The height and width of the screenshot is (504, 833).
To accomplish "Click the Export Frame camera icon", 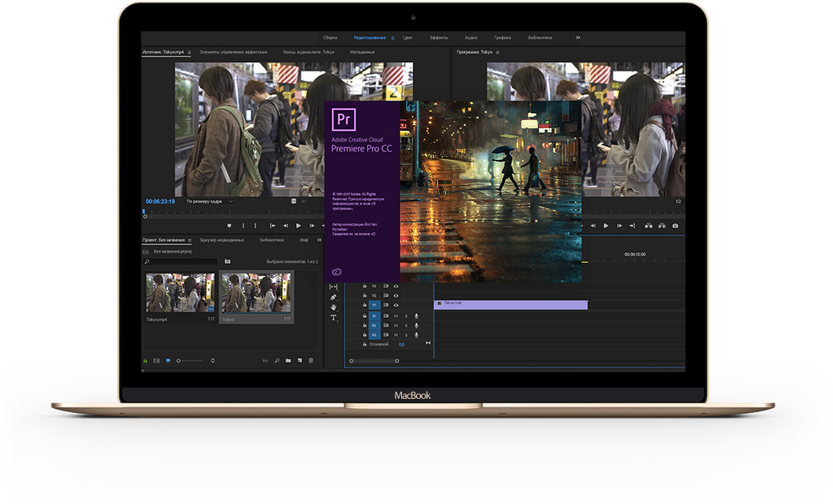I will [x=675, y=226].
